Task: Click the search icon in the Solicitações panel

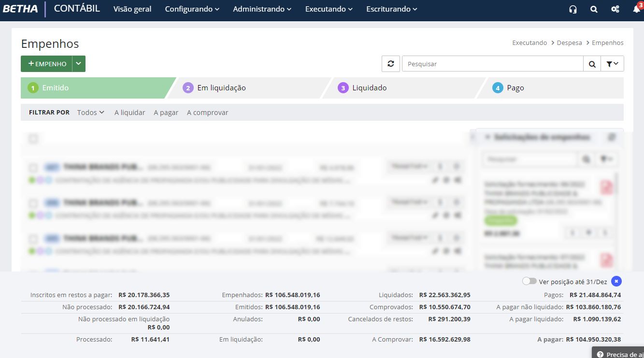Action: pos(586,159)
